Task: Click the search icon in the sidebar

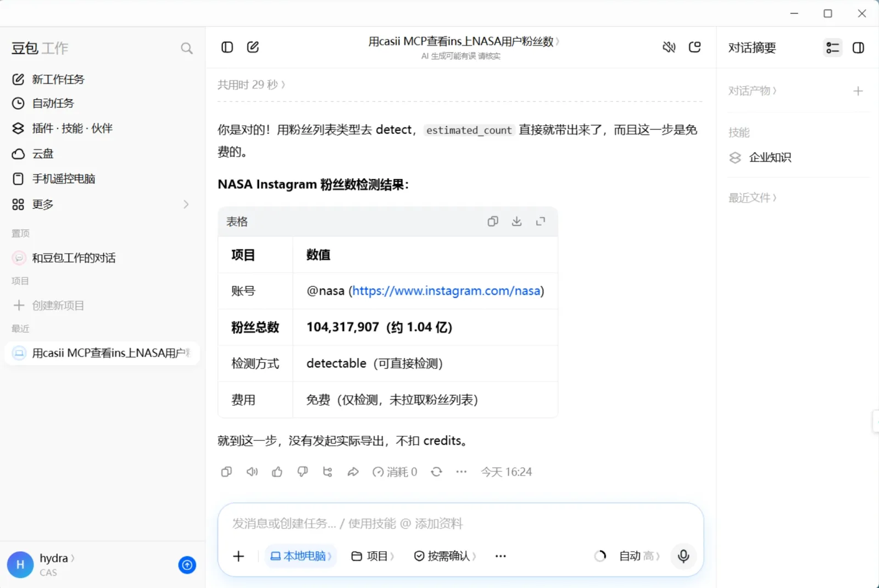Action: [x=187, y=48]
